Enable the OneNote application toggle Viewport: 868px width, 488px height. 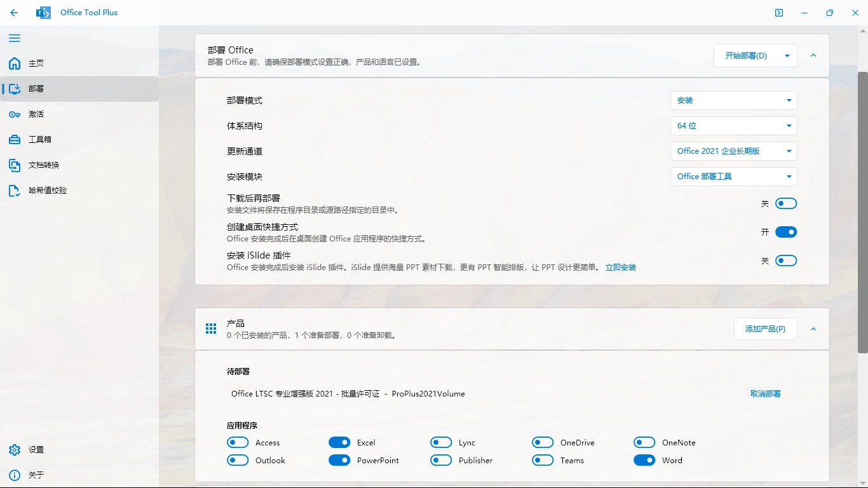644,442
